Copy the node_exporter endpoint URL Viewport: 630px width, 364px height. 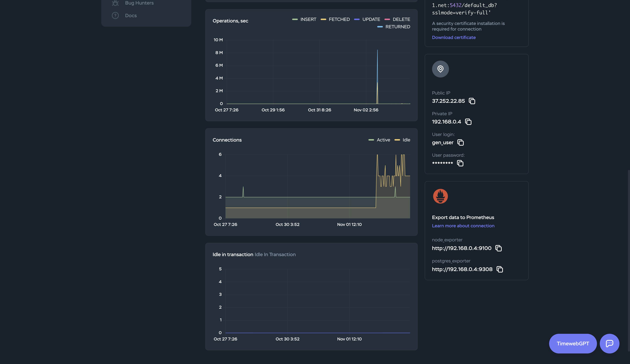click(499, 248)
